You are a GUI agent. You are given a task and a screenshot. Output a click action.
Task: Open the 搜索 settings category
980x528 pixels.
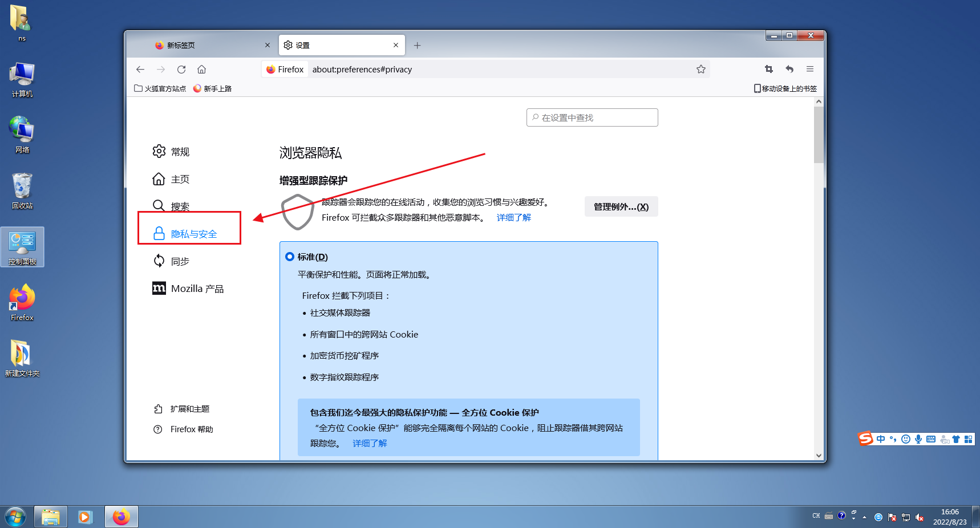pos(171,206)
